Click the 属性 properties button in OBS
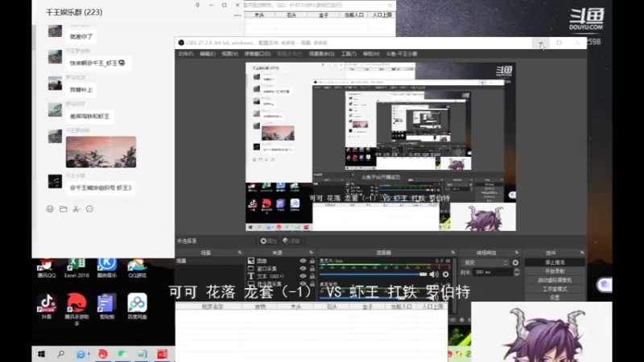The image size is (644, 362). 268,241
